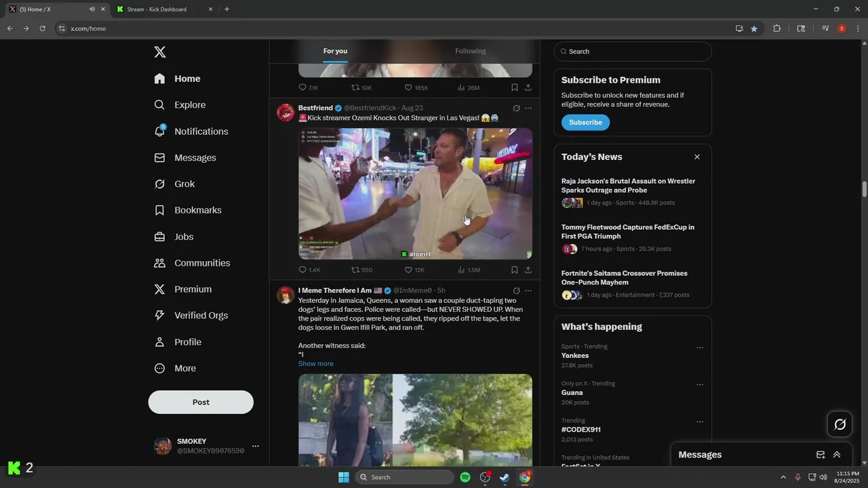Viewport: 868px width, 488px height.
Task: Open Windows Start menu
Action: pos(344,477)
